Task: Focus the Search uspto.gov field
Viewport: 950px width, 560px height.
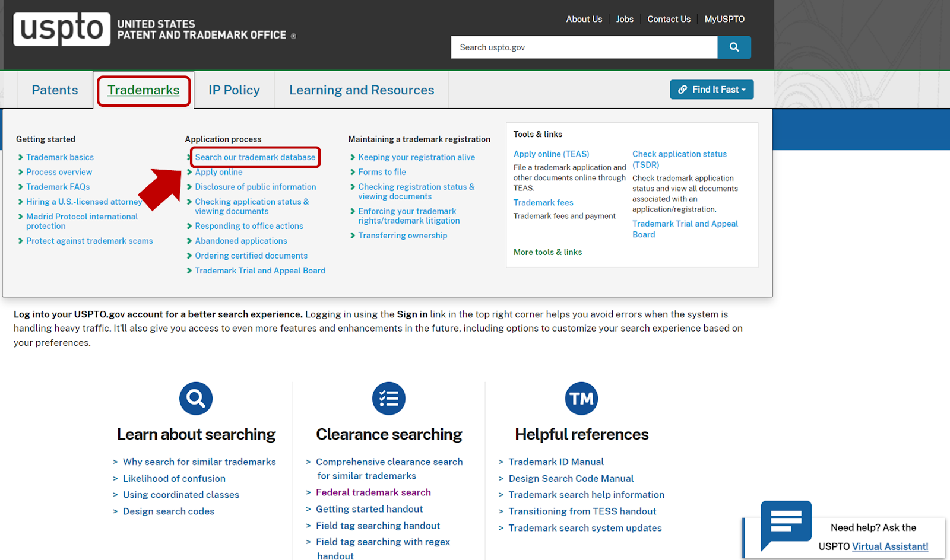Action: point(584,47)
